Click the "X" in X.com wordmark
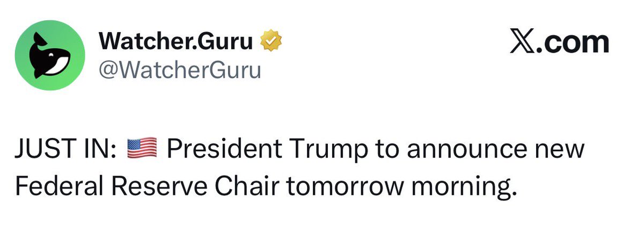The image size is (644, 239). tap(522, 42)
